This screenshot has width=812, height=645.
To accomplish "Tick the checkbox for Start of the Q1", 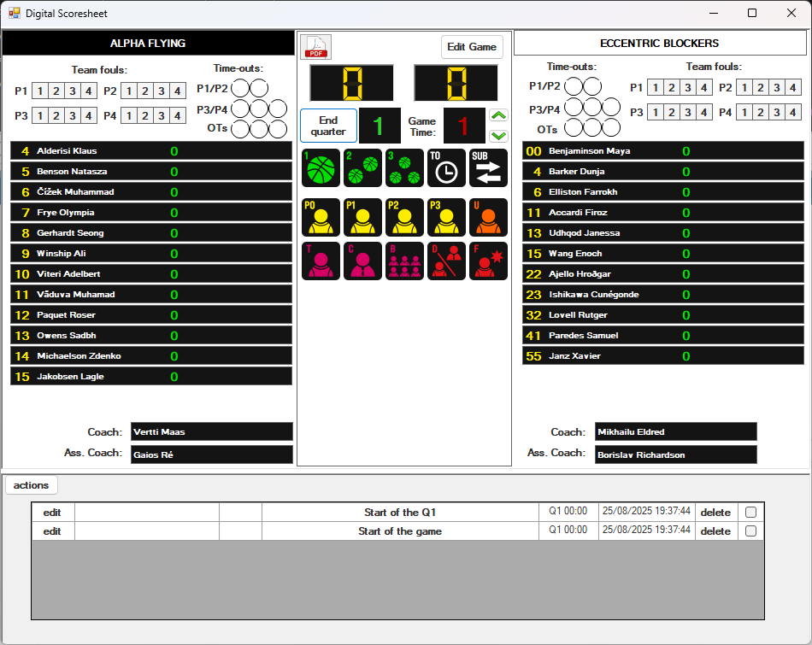I will click(750, 513).
